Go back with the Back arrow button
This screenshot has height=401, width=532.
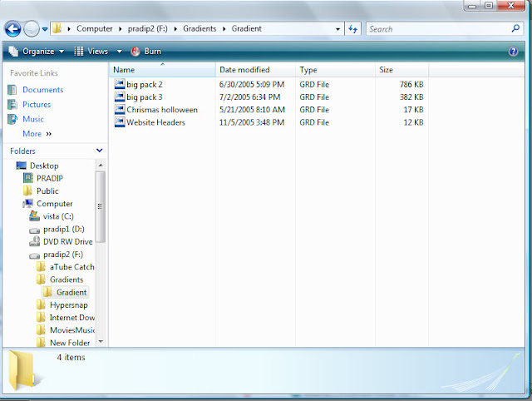[x=13, y=29]
